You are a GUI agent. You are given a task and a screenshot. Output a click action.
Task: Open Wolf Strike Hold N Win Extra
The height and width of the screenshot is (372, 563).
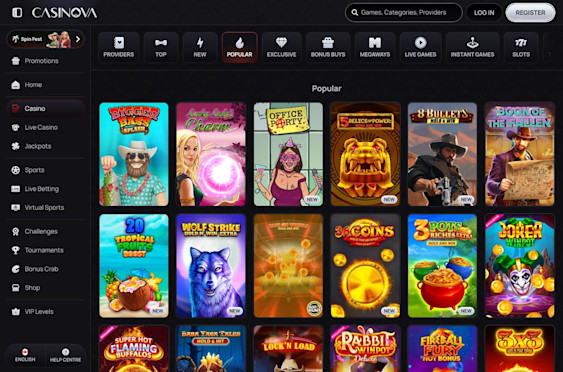click(x=211, y=266)
